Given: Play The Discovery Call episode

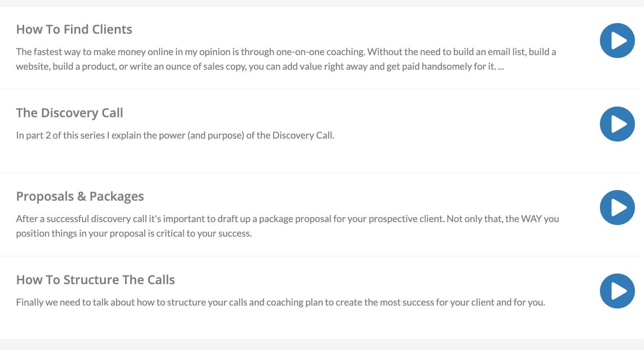Looking at the screenshot, I should pos(617,124).
